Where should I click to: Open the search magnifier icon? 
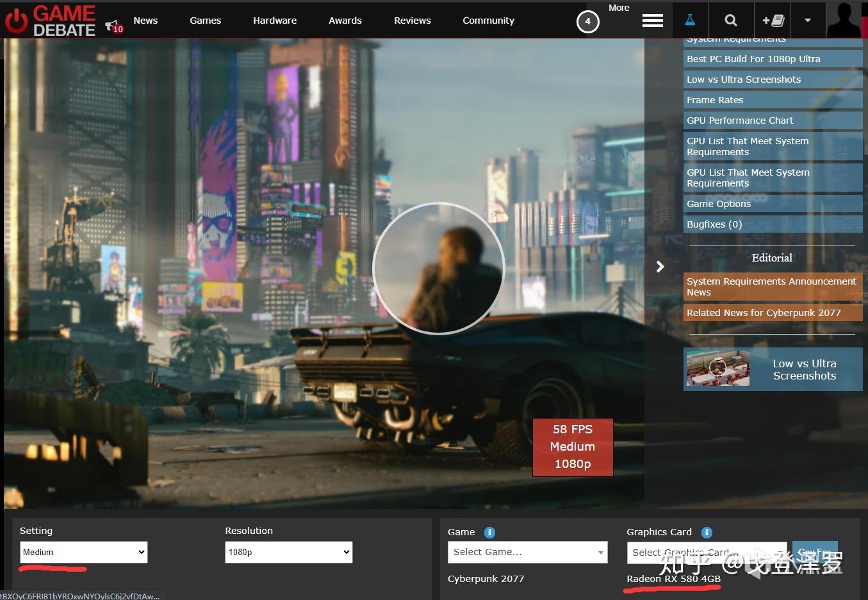(730, 21)
